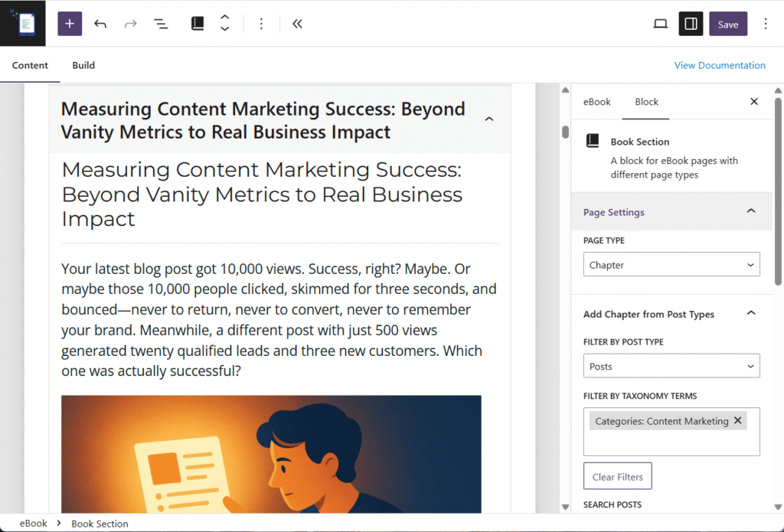This screenshot has height=532, width=784.
Task: Open the Page Type dropdown showing Chapter
Action: 671,263
